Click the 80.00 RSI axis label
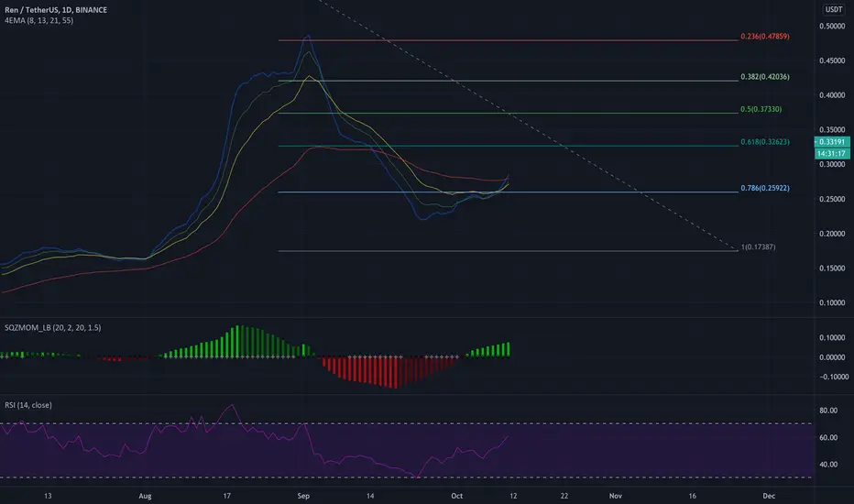Image resolution: width=854 pixels, height=504 pixels. [x=828, y=411]
